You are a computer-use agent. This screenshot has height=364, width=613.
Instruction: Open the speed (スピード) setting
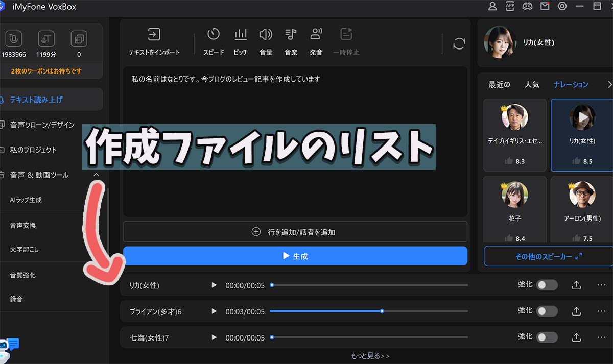(214, 42)
